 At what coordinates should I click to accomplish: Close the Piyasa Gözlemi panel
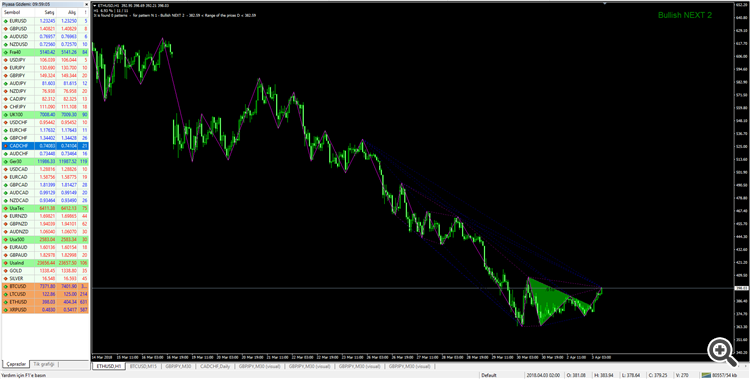[86, 4]
